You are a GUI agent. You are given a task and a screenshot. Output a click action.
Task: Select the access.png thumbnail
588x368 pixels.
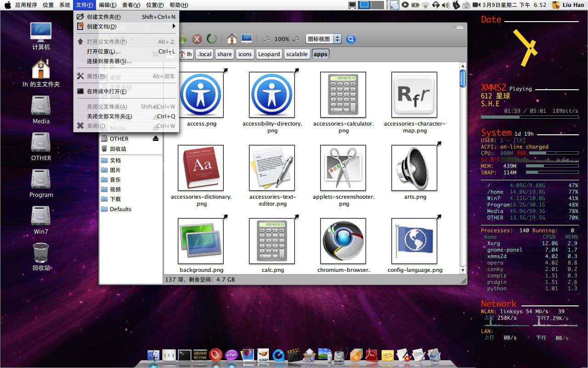click(201, 94)
